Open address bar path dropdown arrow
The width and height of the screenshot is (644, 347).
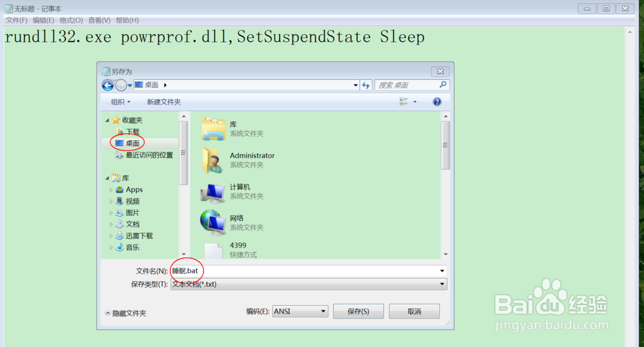pos(355,85)
